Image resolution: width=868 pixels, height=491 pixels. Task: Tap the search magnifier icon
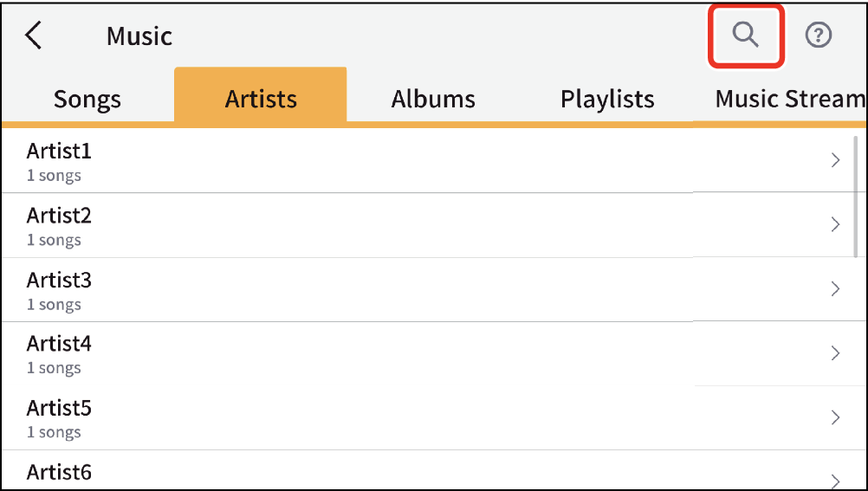point(746,36)
